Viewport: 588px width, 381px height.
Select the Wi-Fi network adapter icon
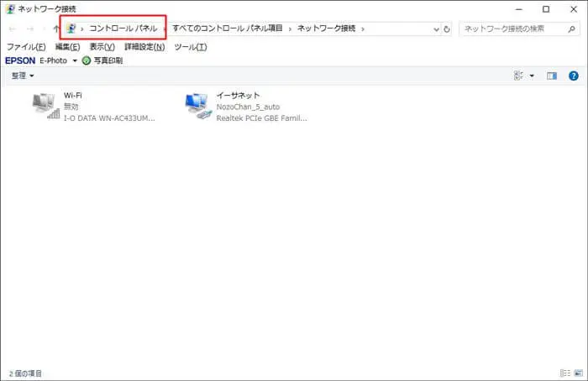[45, 107]
